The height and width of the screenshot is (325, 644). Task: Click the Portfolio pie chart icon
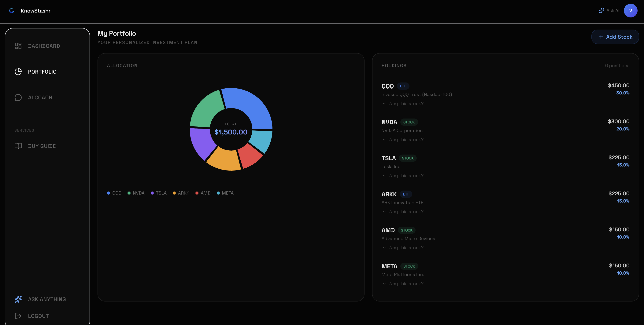pos(18,72)
